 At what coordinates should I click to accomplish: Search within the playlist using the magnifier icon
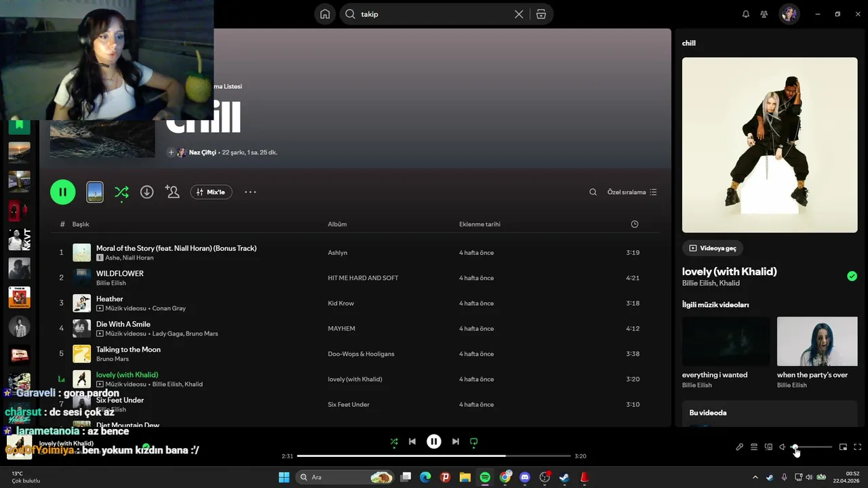593,192
